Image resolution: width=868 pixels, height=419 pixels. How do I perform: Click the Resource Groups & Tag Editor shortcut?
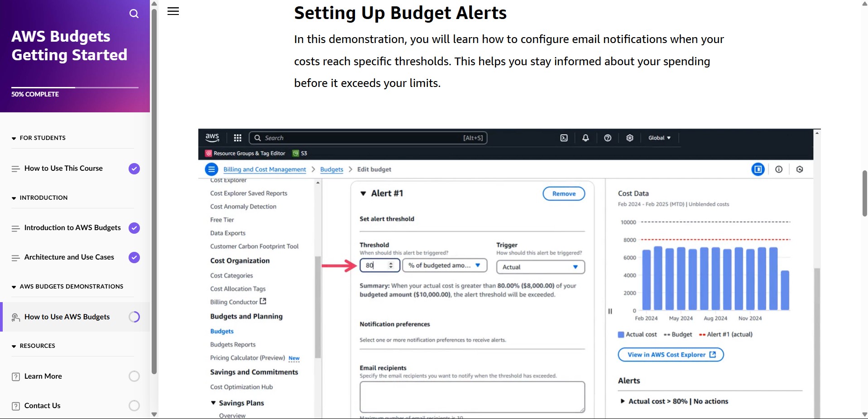245,153
